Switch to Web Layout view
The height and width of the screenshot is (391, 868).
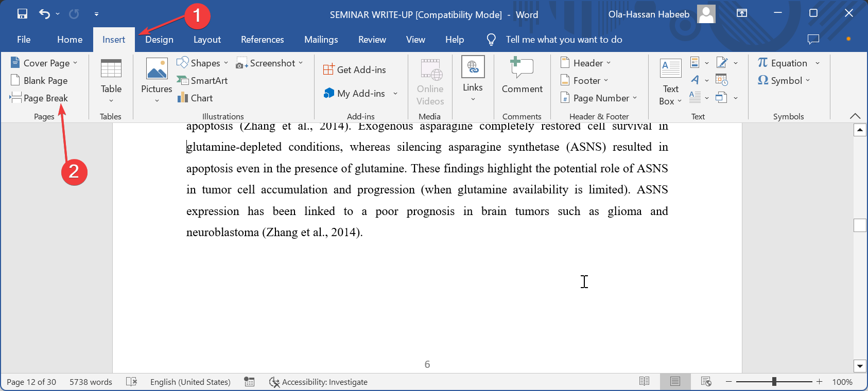click(706, 381)
